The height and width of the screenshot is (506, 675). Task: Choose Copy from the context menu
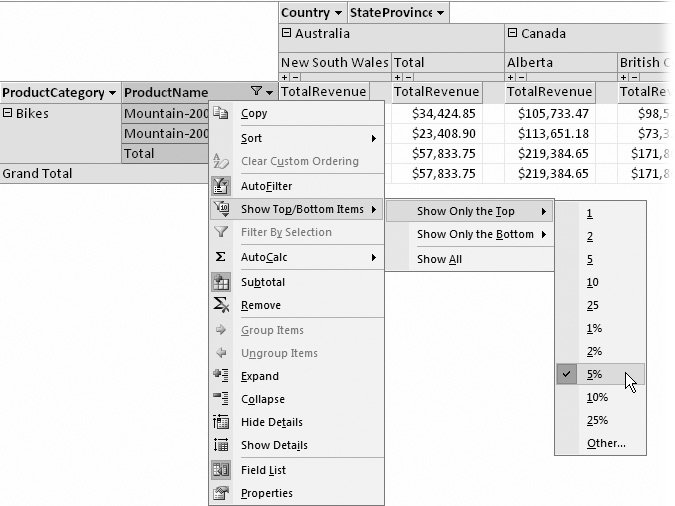pos(297,113)
